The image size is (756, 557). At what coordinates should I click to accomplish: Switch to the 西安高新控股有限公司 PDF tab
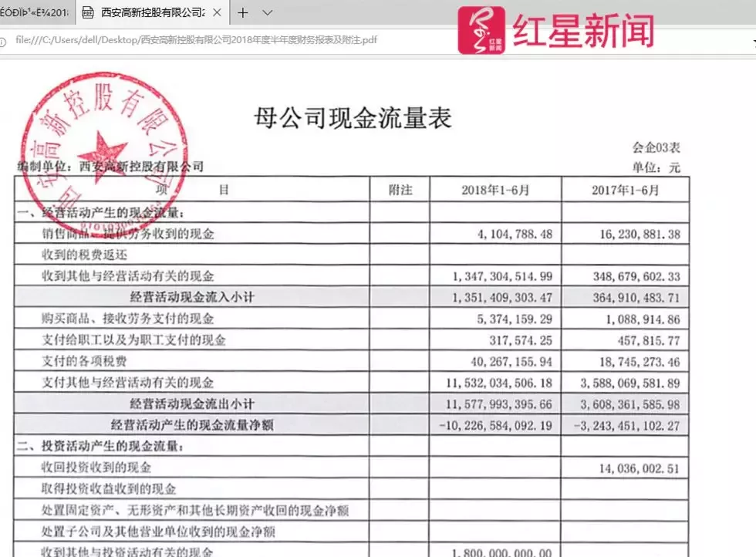click(150, 12)
